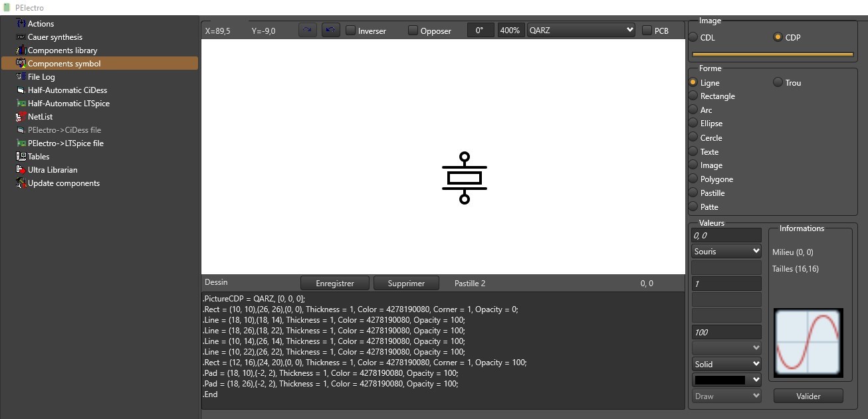The image size is (868, 419).
Task: Open the black color swatch picker
Action: coord(726,380)
